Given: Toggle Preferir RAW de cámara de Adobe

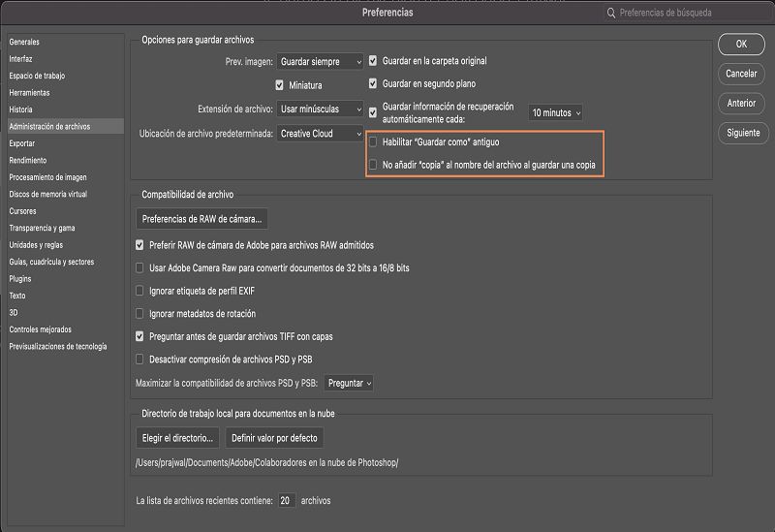Looking at the screenshot, I should (139, 245).
